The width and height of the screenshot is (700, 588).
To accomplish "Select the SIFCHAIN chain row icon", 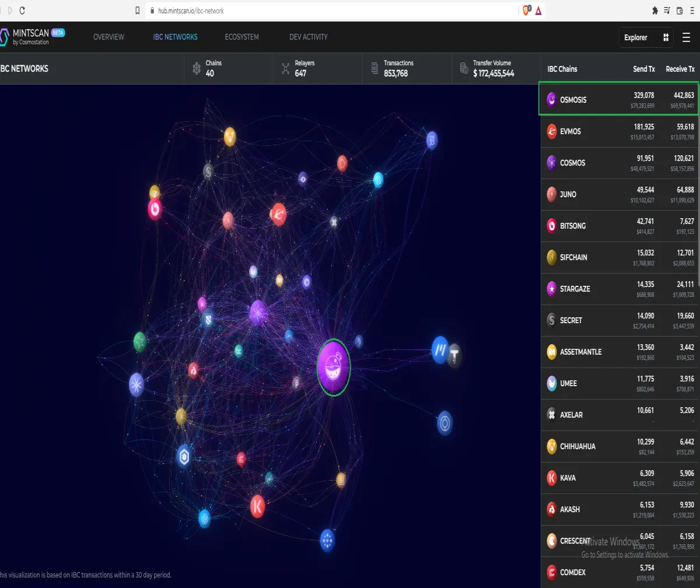I will 551,257.
